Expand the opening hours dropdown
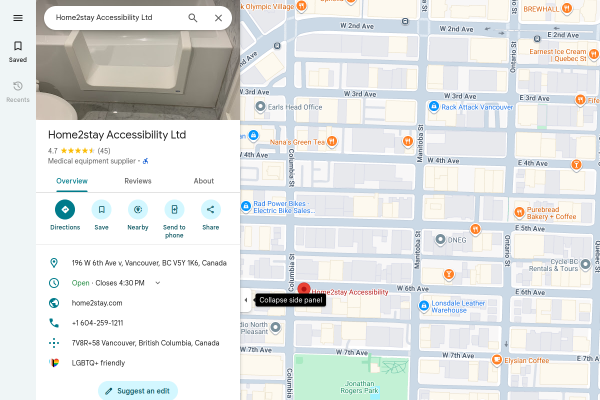The width and height of the screenshot is (600, 400). [x=158, y=283]
